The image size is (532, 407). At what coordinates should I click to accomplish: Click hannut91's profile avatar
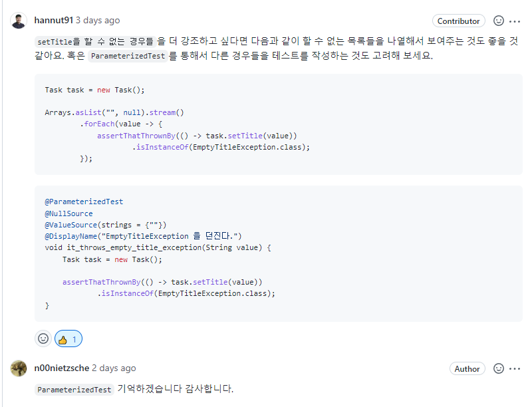[19, 21]
